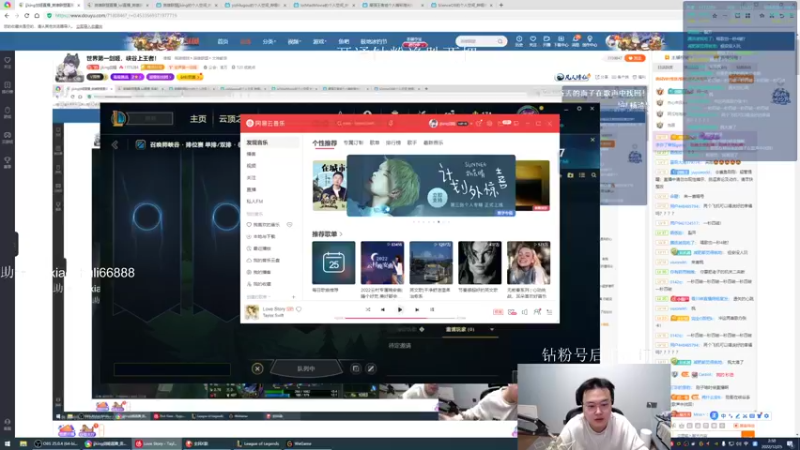Expand 推荐歌单 with its chevron

point(341,234)
